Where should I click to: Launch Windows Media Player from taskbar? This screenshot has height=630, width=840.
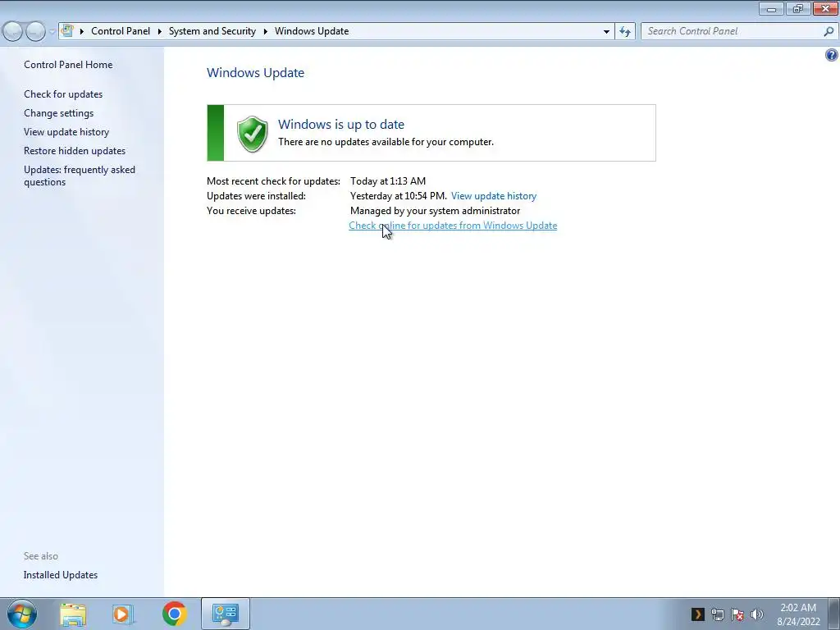tap(122, 614)
